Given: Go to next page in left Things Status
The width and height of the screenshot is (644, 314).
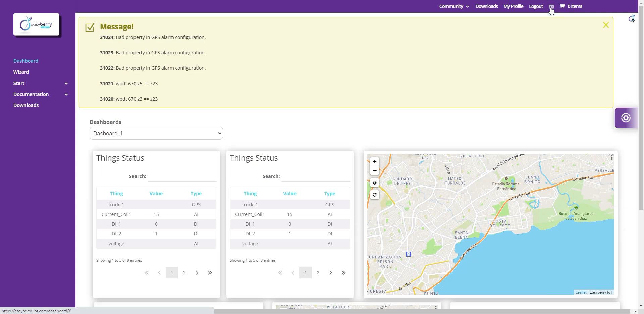Looking at the screenshot, I should 197,273.
